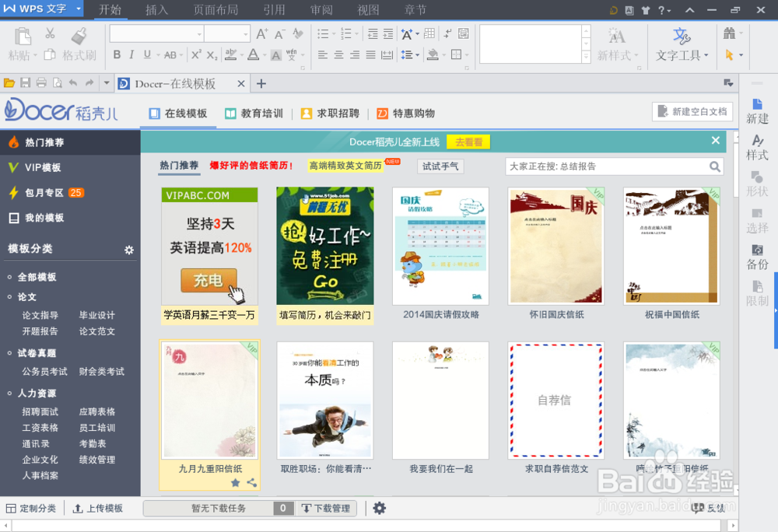Close the Docer-在线模板 document tab
The image size is (778, 532).
(x=241, y=84)
